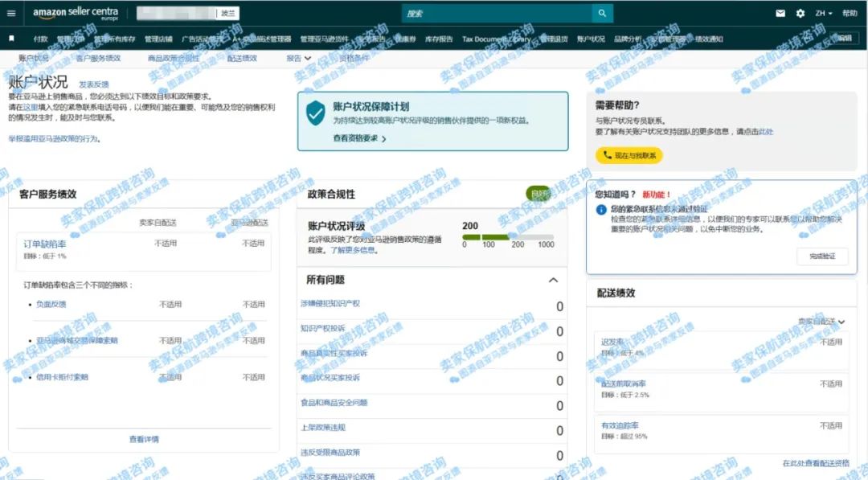Viewport: 868px width, 480px height.
Task: Open the 违反受限商品政策 issue link
Action: point(330,453)
